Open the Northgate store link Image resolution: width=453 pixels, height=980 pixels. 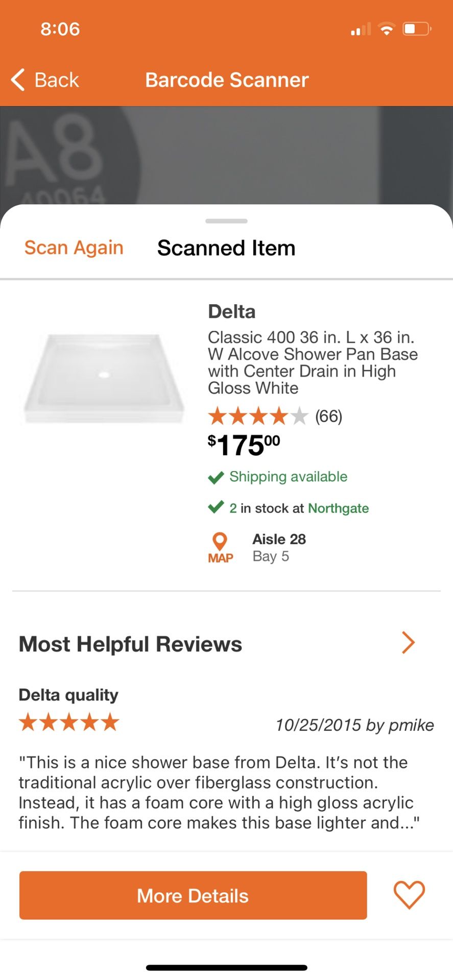338,508
